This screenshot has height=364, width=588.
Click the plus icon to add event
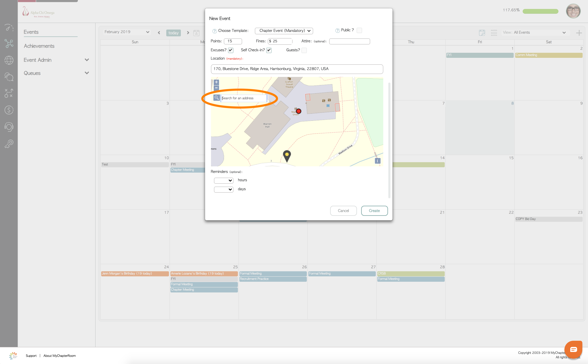click(x=579, y=33)
